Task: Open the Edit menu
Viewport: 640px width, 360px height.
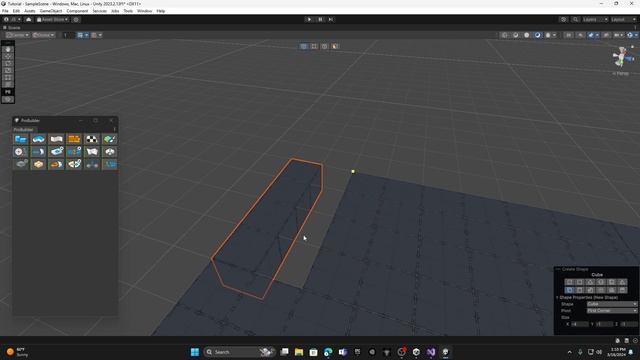Action: (x=16, y=11)
